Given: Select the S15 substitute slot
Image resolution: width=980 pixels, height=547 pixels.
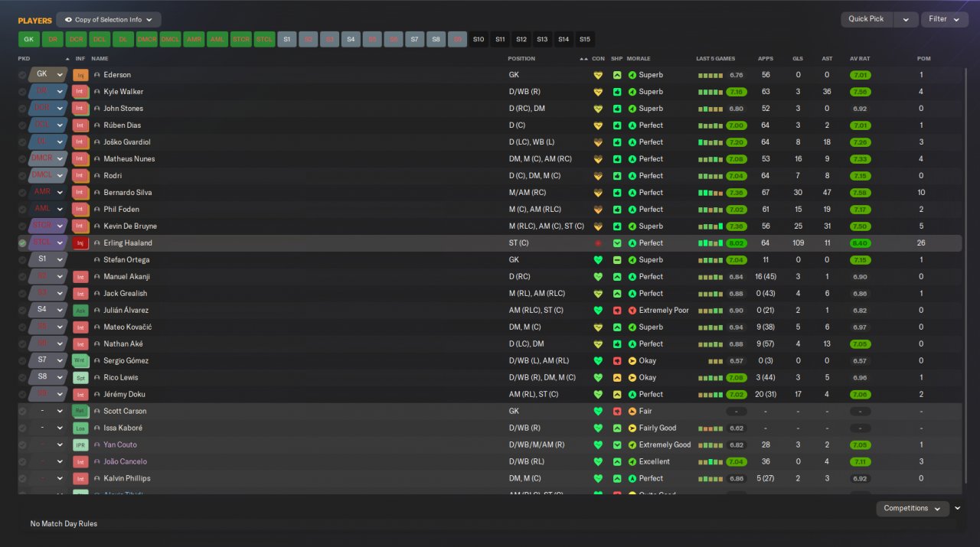Looking at the screenshot, I should (x=585, y=39).
